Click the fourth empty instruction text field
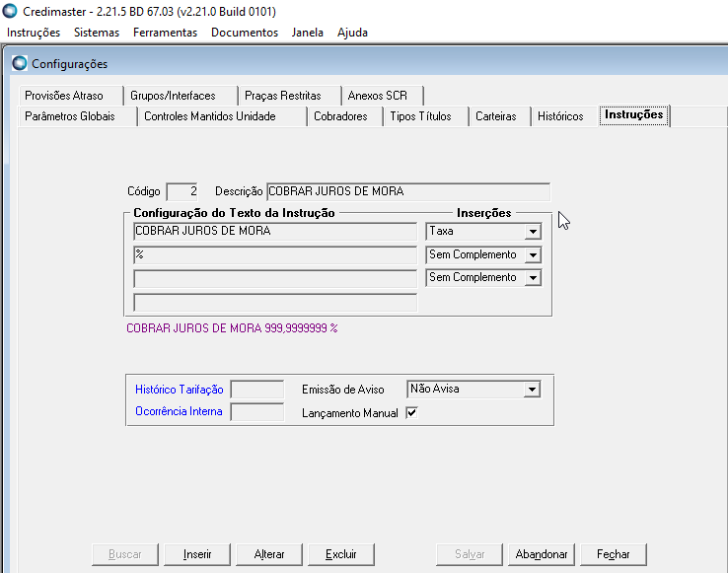This screenshot has height=573, width=728. pyautogui.click(x=275, y=303)
